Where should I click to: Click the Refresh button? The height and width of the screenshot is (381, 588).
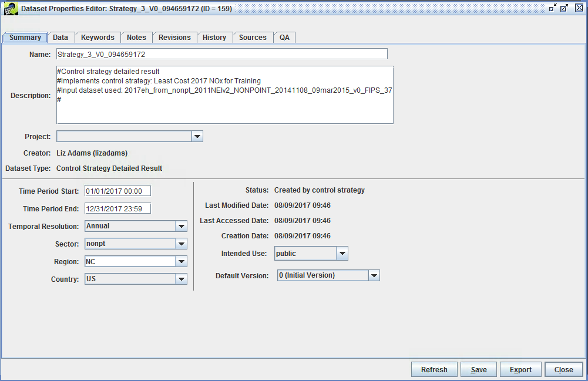pos(434,369)
